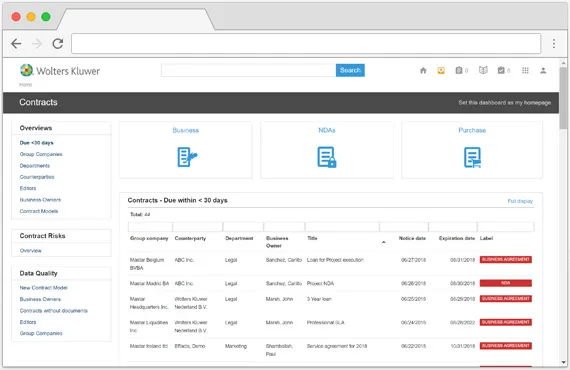
Task: Click the browser back arrow
Action: [x=16, y=44]
